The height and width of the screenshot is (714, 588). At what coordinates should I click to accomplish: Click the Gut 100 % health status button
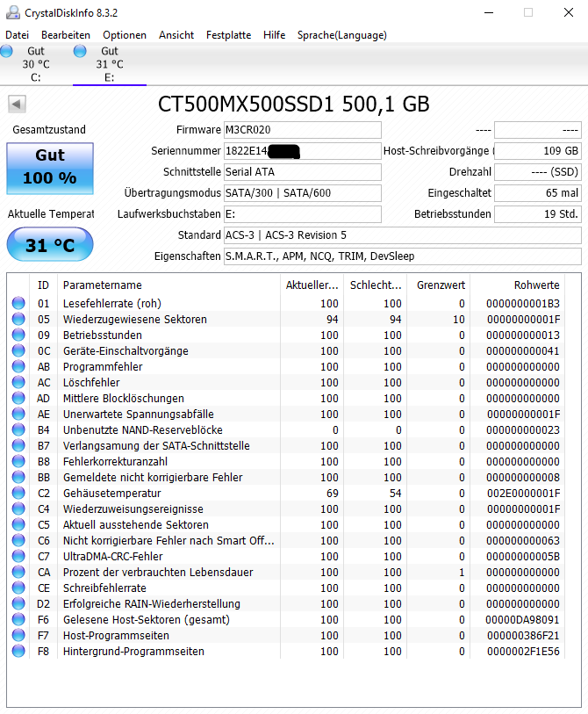(50, 169)
